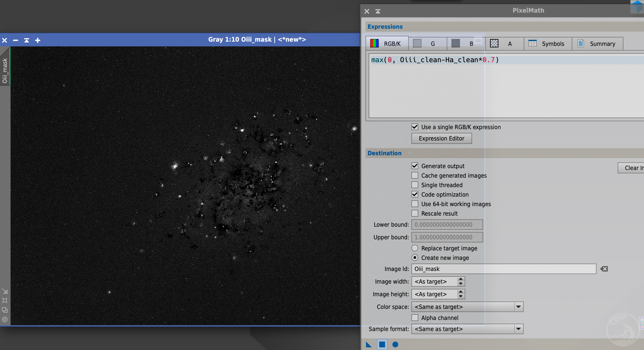Increase Image width with the stepper arrow
Image resolution: width=644 pixels, height=350 pixels.
(x=460, y=279)
